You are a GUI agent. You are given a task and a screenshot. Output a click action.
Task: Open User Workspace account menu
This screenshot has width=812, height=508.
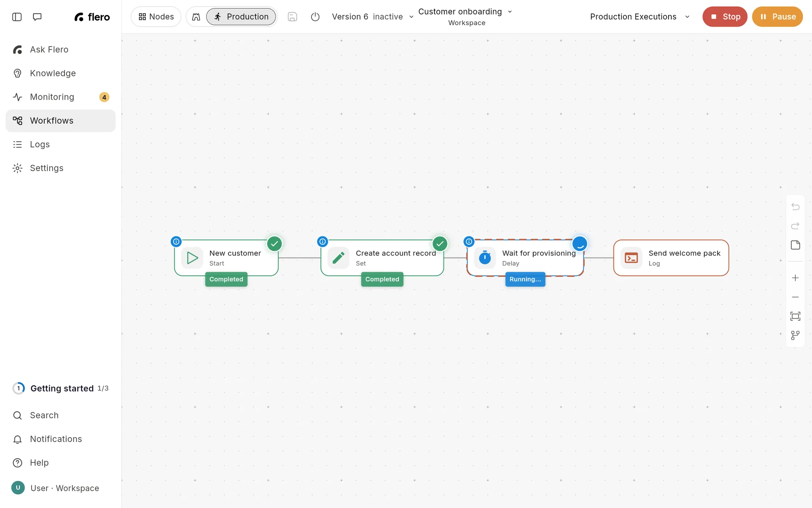60,488
